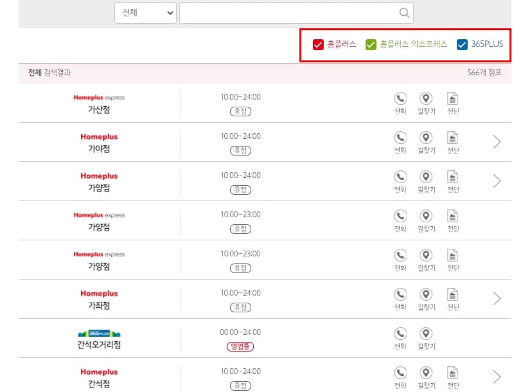Call the Homeplus express 가산점 store
This screenshot has height=392, width=532.
(400, 98)
